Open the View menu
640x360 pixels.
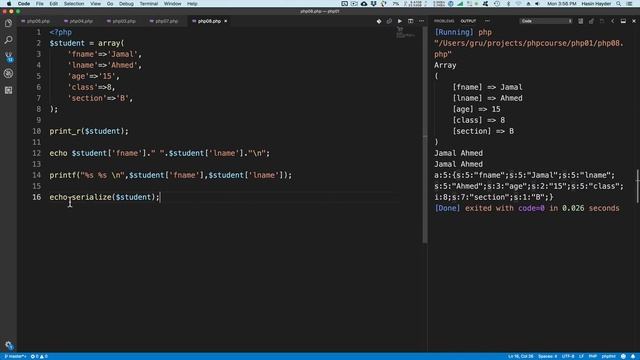[x=95, y=4]
